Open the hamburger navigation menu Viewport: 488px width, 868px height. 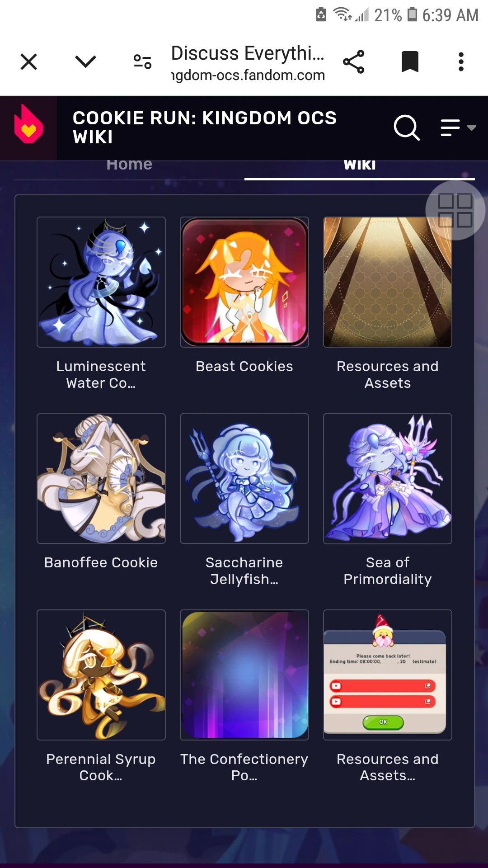point(458,127)
